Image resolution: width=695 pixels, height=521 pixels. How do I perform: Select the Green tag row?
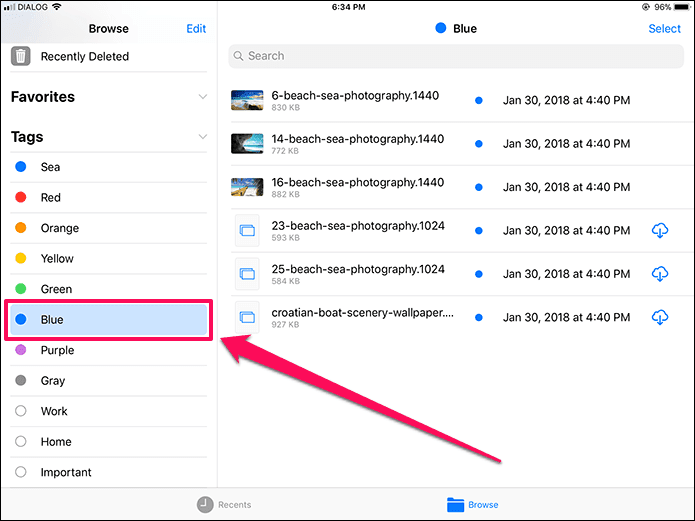(108, 289)
